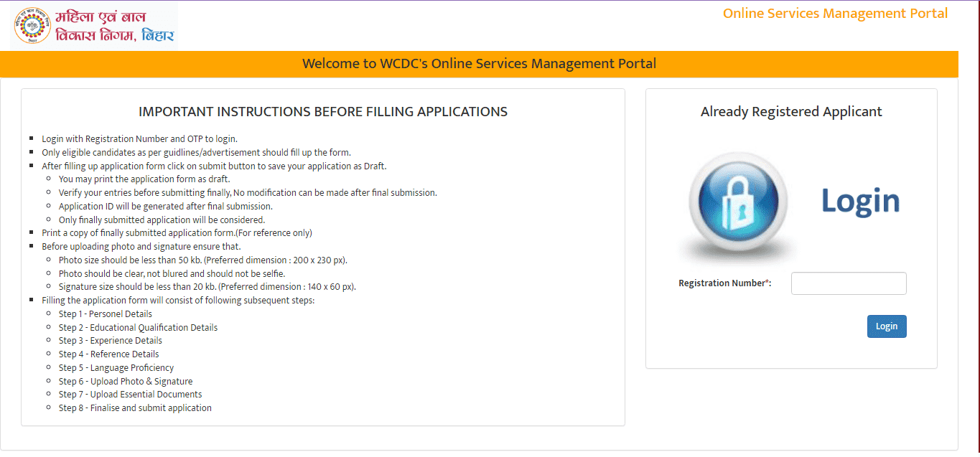
Task: Open Step 3 - Experience Details
Action: (110, 340)
